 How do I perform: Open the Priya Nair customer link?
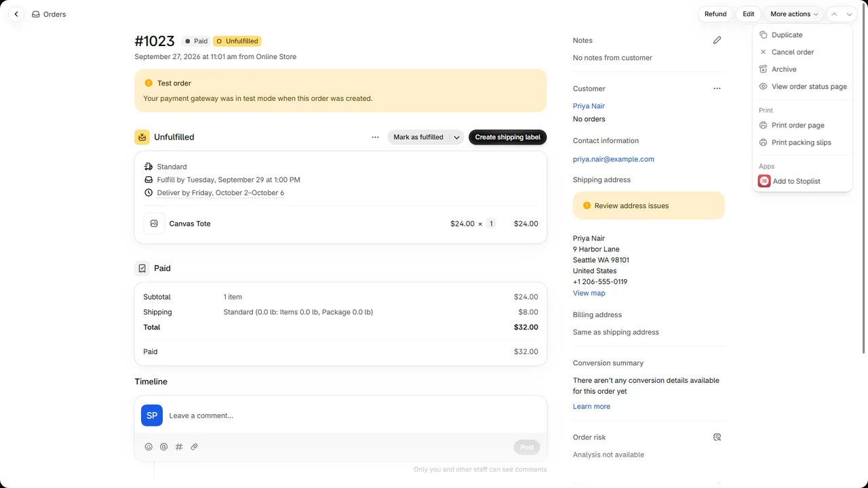coord(589,106)
